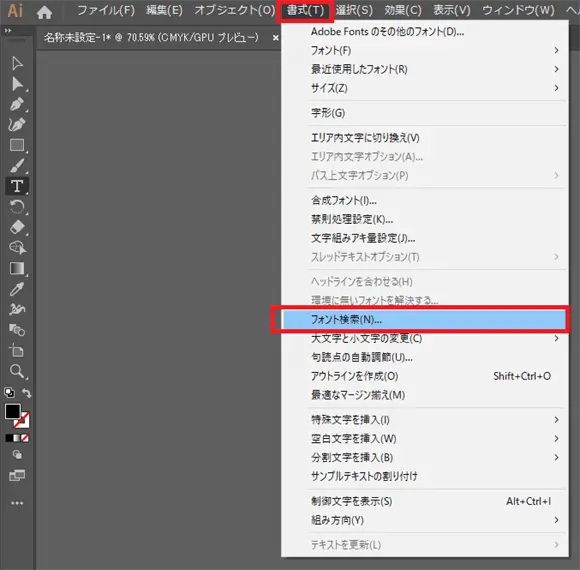This screenshot has height=570, width=580.
Task: Open the 編集(E) menu
Action: click(164, 10)
